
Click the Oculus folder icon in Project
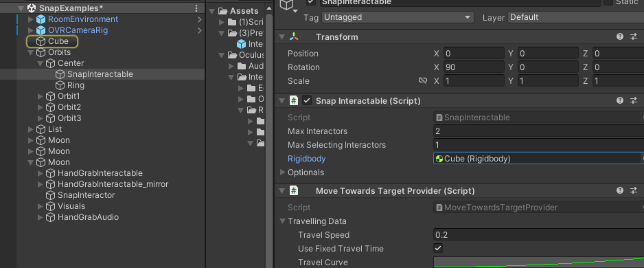click(x=233, y=55)
